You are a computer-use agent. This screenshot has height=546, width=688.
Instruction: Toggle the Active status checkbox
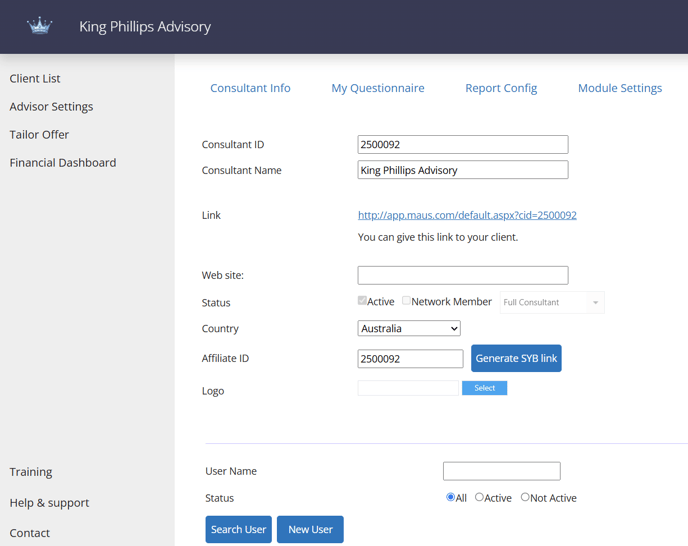362,301
